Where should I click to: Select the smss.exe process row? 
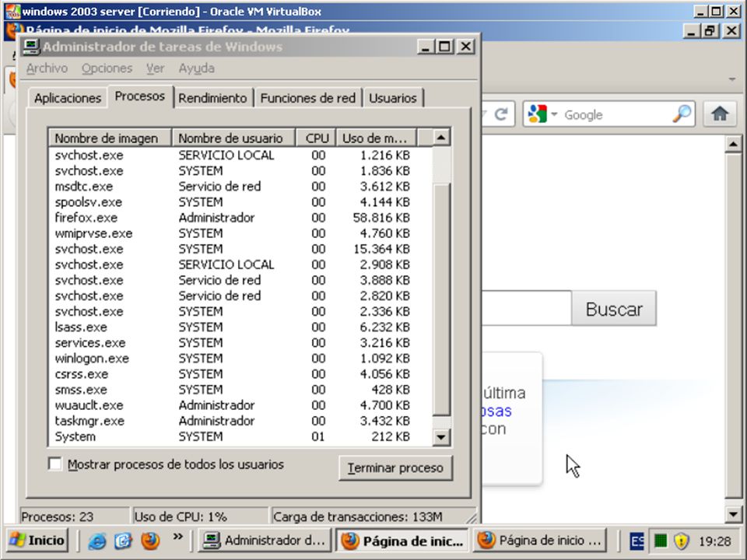pos(240,390)
